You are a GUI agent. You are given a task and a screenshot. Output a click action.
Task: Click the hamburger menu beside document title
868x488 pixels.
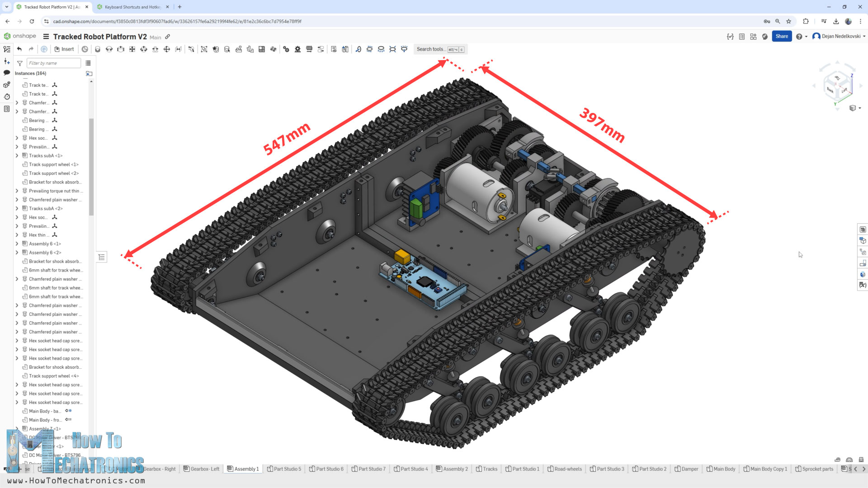coord(46,37)
